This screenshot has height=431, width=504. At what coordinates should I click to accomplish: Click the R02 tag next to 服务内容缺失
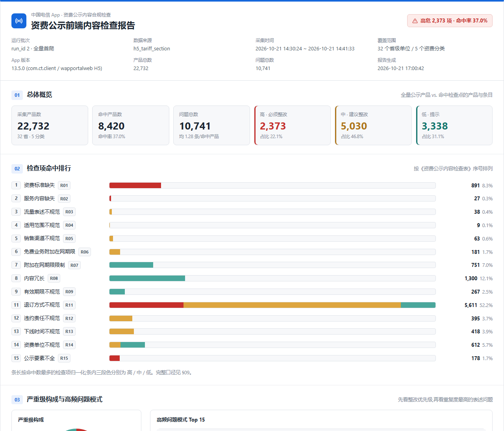(64, 199)
